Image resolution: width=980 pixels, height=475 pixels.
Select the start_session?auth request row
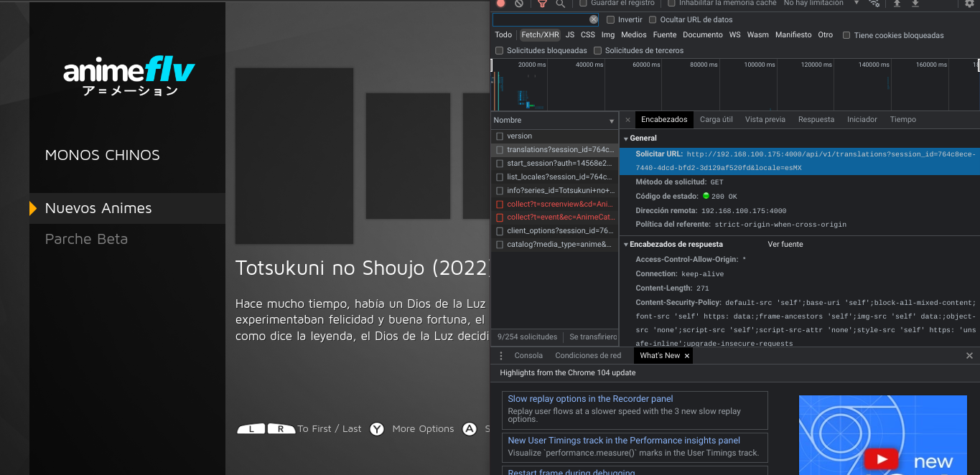point(554,164)
